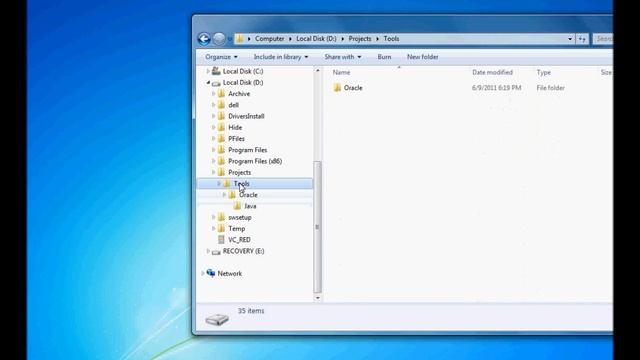Click the Oracle row's File folder type
The image size is (640, 360).
click(x=550, y=88)
